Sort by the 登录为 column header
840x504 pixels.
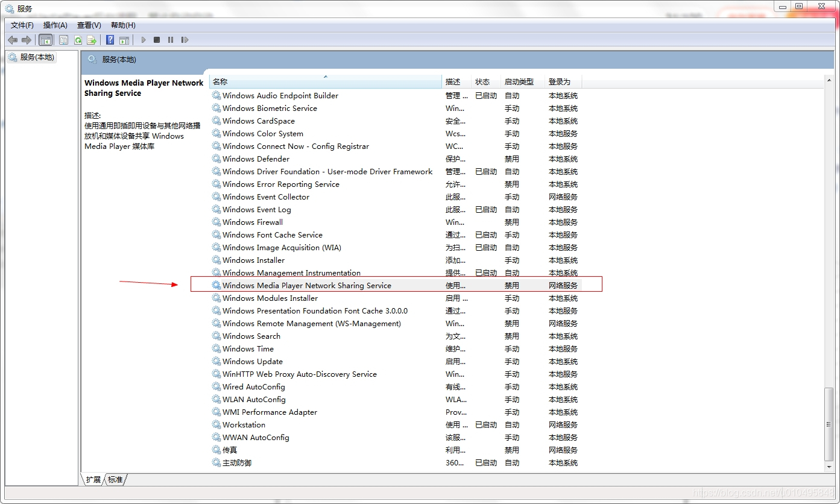point(563,81)
